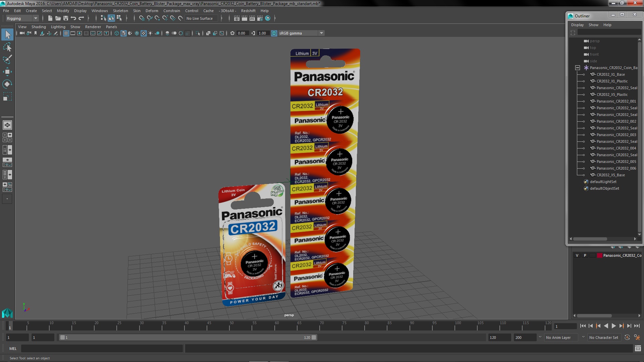644x362 pixels.
Task: Open the Skeleton menu
Action: coord(120,11)
